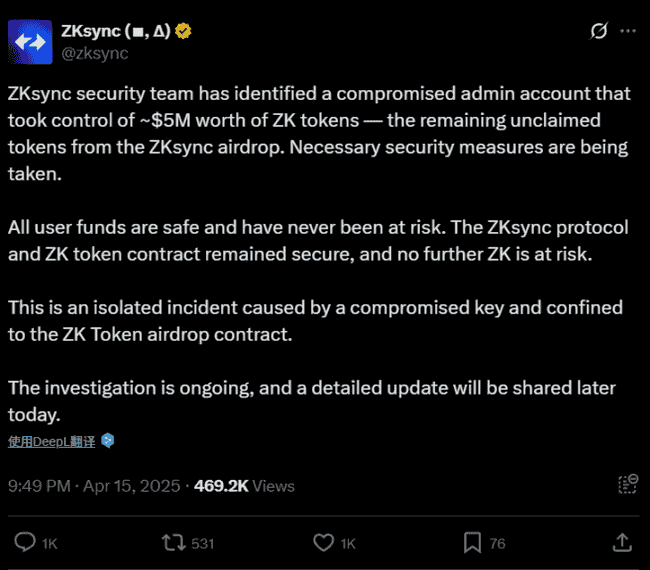Click the gold verified badge beside ZKsync

tap(184, 31)
